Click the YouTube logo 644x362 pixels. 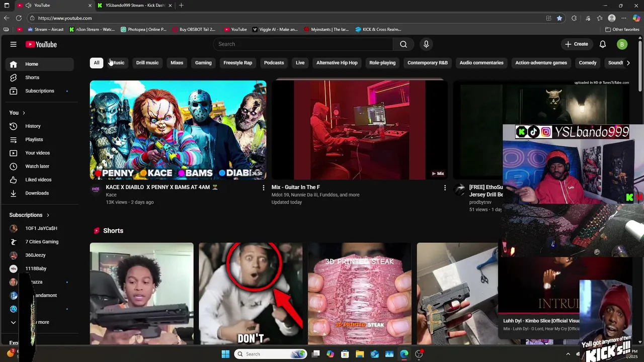pos(41,44)
